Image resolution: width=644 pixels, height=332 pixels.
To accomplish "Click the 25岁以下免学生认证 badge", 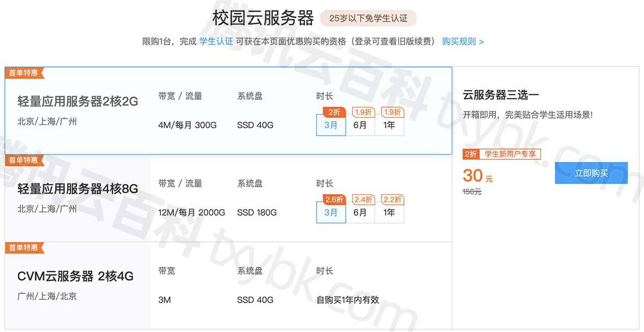I will pyautogui.click(x=369, y=18).
